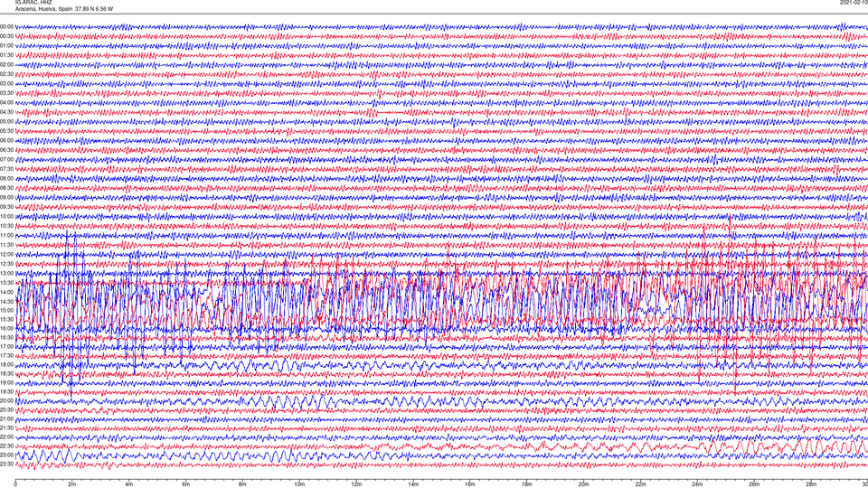Choose the 18:30 time label
The width and height of the screenshot is (868, 488).
click(x=6, y=373)
